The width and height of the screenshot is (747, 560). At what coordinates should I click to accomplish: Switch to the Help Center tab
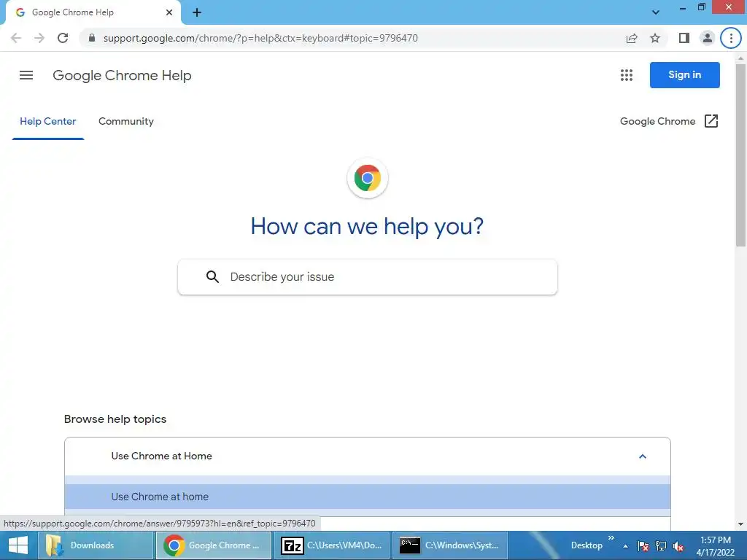coord(47,122)
